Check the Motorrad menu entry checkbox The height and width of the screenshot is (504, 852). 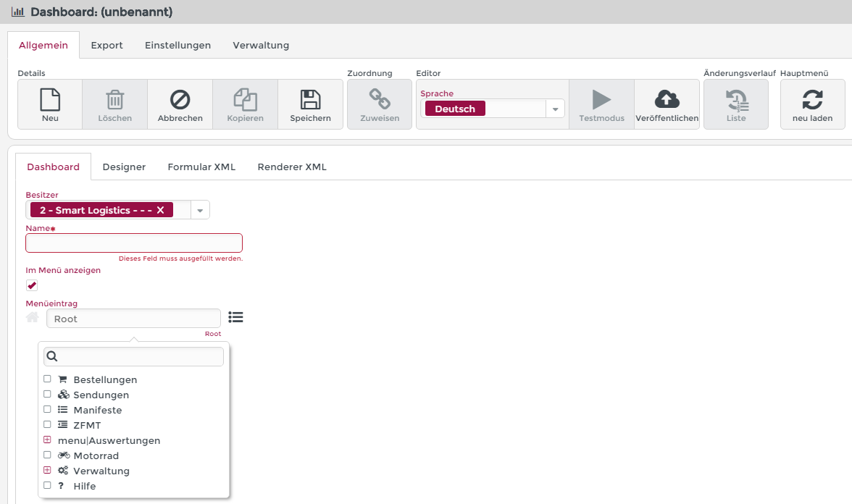(47, 455)
